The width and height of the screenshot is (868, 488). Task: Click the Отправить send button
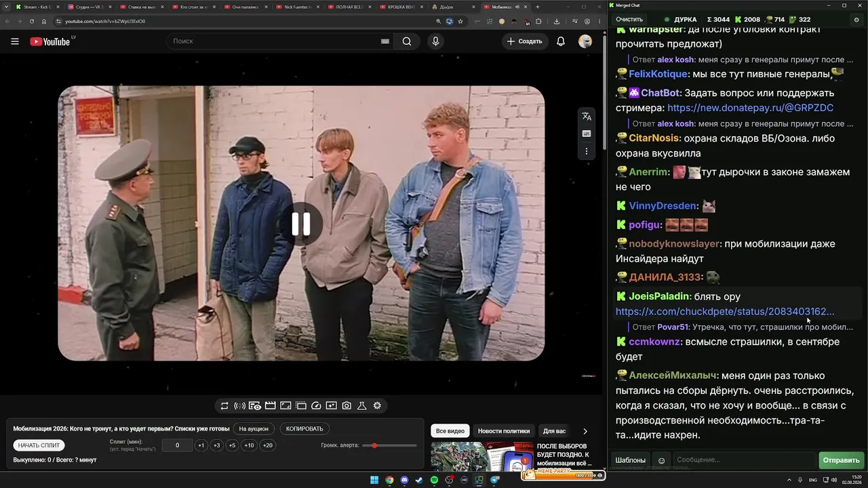pos(841,460)
